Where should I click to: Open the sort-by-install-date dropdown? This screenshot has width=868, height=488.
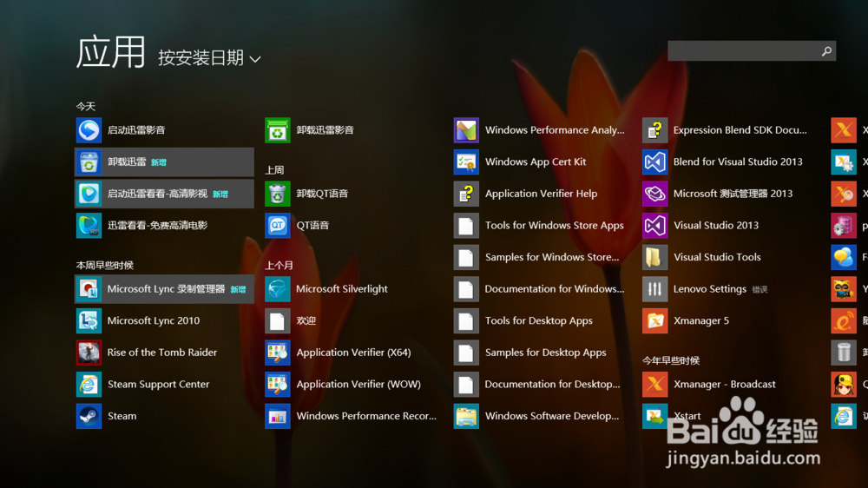[x=209, y=57]
